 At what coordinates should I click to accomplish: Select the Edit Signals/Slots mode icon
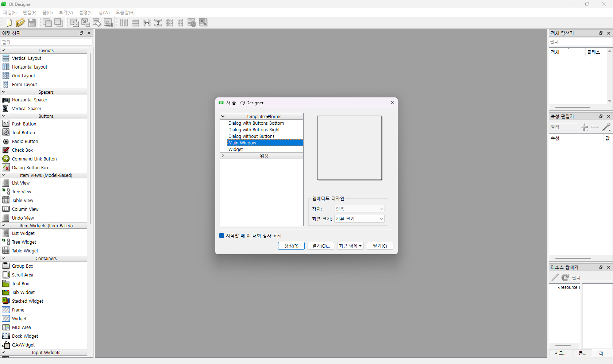tap(86, 23)
